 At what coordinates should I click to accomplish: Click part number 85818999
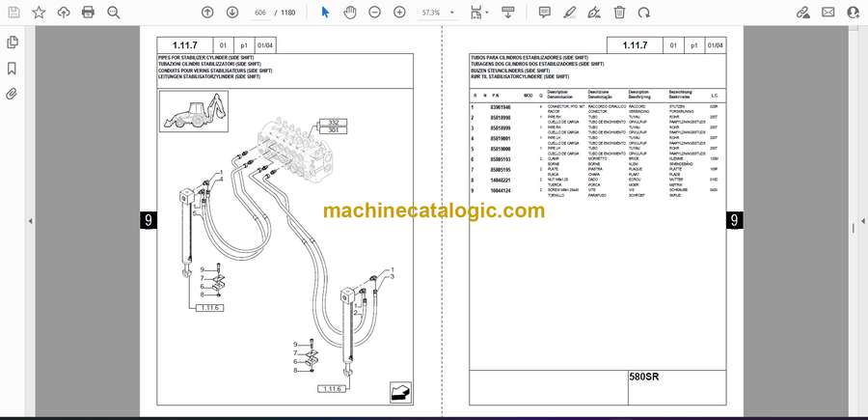[x=501, y=128]
